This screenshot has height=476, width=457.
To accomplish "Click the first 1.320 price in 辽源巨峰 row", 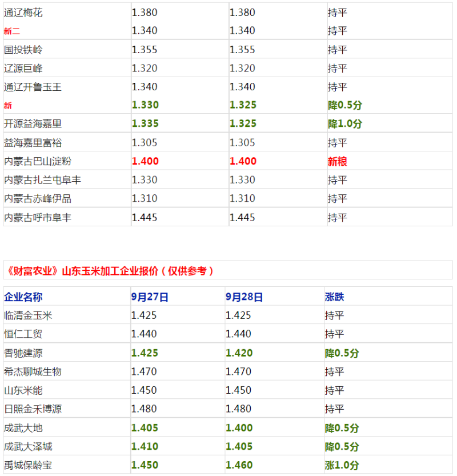I will coord(145,69).
